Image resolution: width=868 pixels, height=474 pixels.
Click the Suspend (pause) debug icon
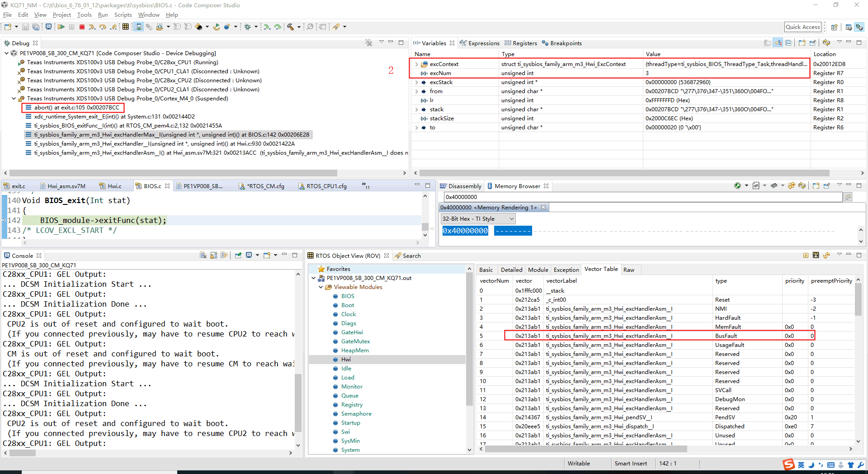point(71,27)
